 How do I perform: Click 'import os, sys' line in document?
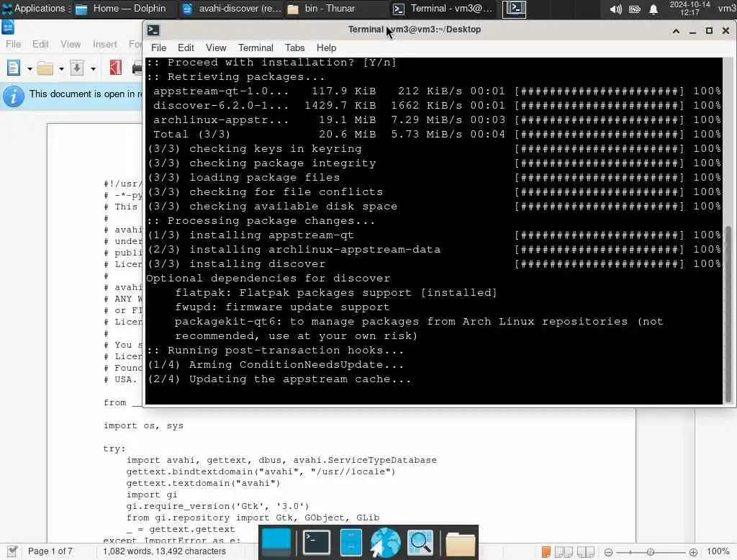point(143,425)
